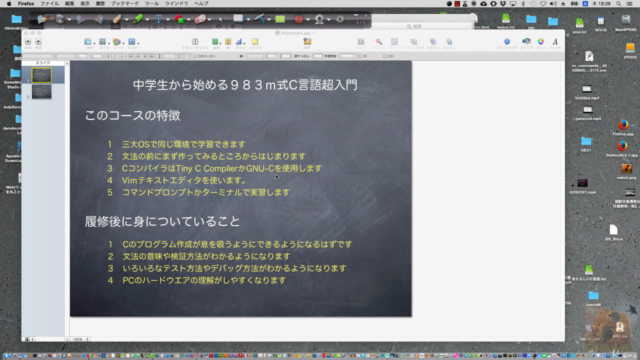Open the テーマ themes dropdown
This screenshot has width=640, height=360.
118,42
